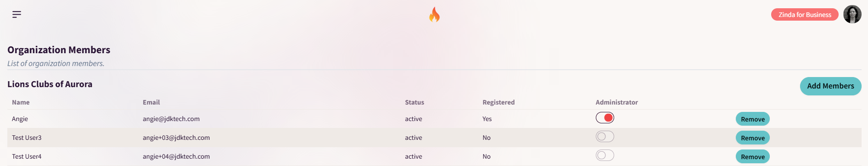Remove Angie from the organization
Viewport: 868px width, 166px height.
click(x=753, y=119)
